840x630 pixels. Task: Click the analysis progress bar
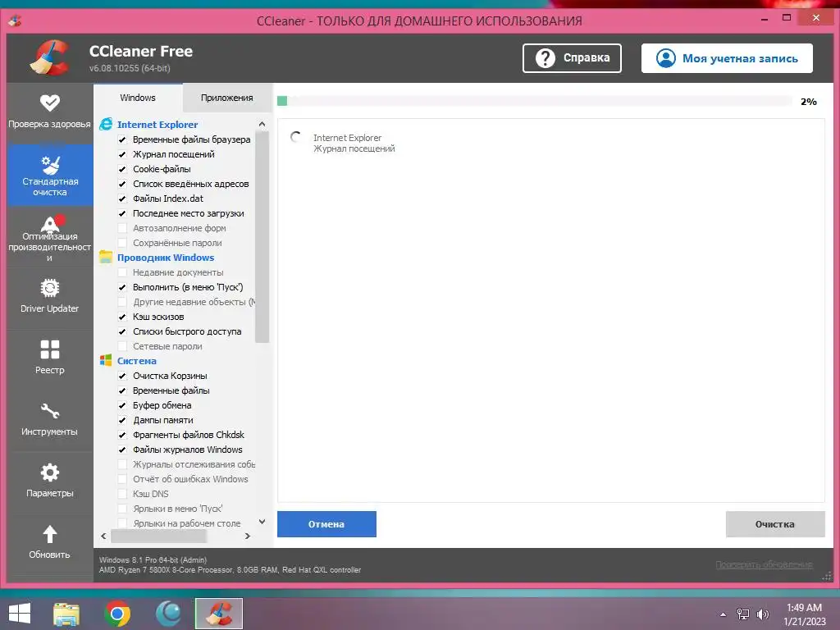[535, 101]
